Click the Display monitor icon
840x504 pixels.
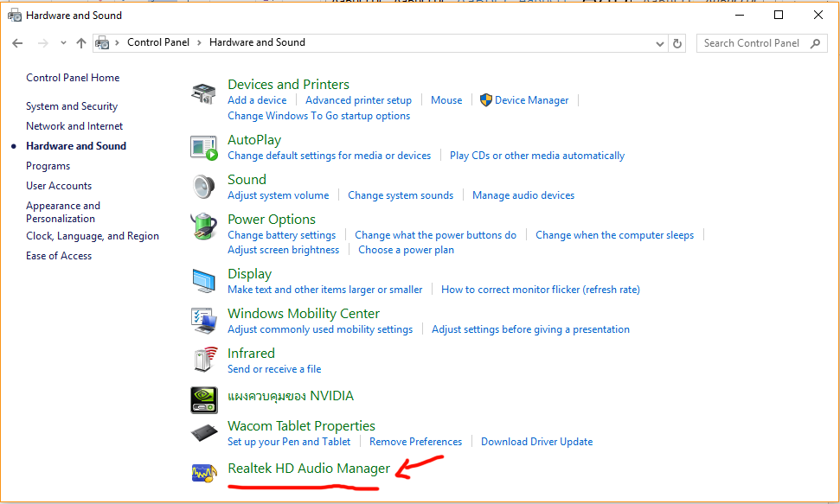click(x=203, y=281)
